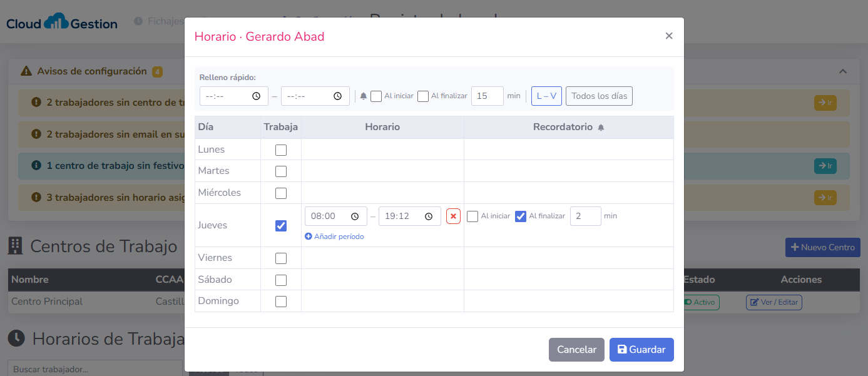Click the clock icon in Jueves 08:00 field
868x376 pixels.
(355, 216)
